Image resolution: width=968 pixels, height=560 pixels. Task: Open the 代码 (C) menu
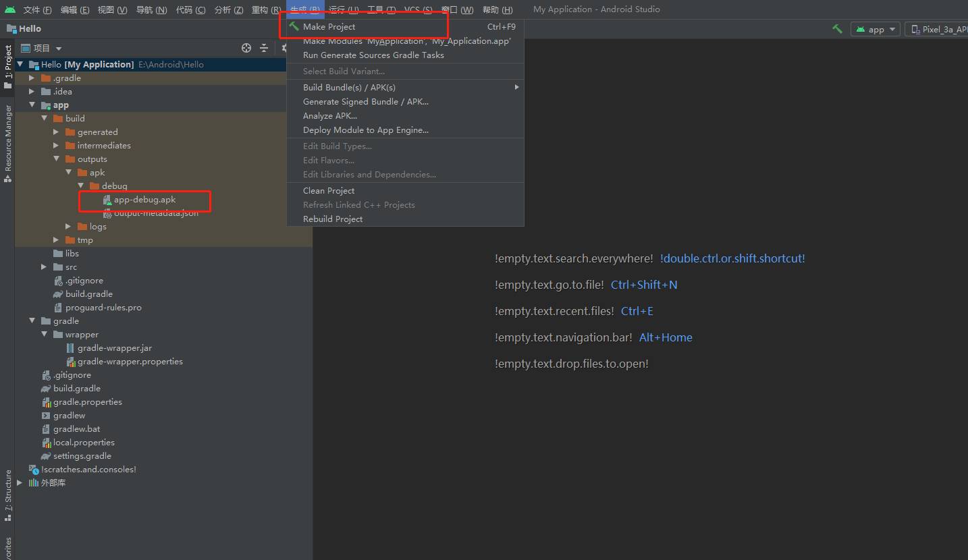tap(190, 9)
